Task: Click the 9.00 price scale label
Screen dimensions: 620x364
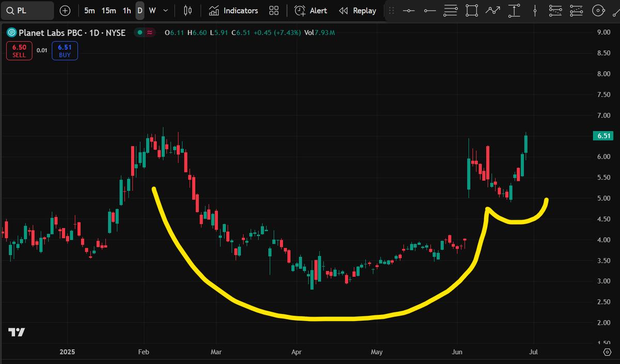Action: pos(604,32)
